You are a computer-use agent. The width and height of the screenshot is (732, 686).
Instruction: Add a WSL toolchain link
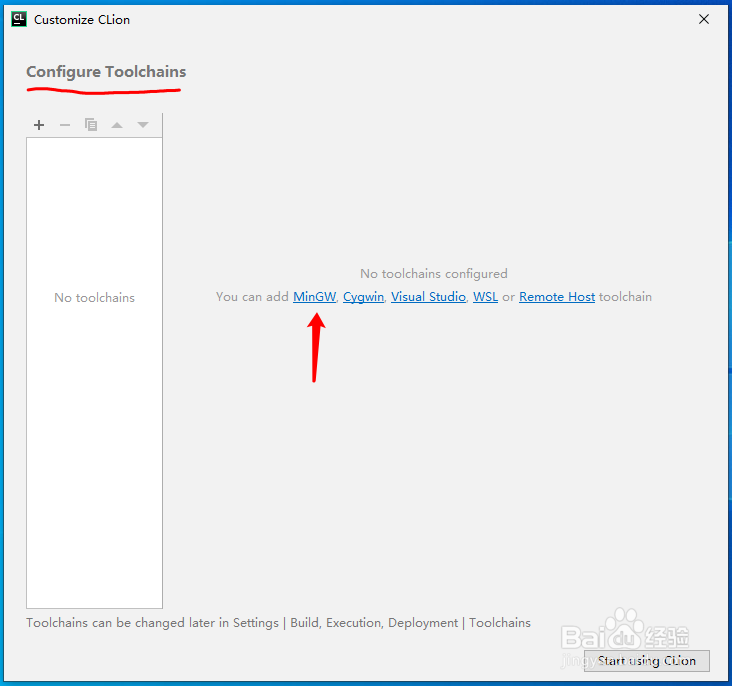tap(485, 297)
